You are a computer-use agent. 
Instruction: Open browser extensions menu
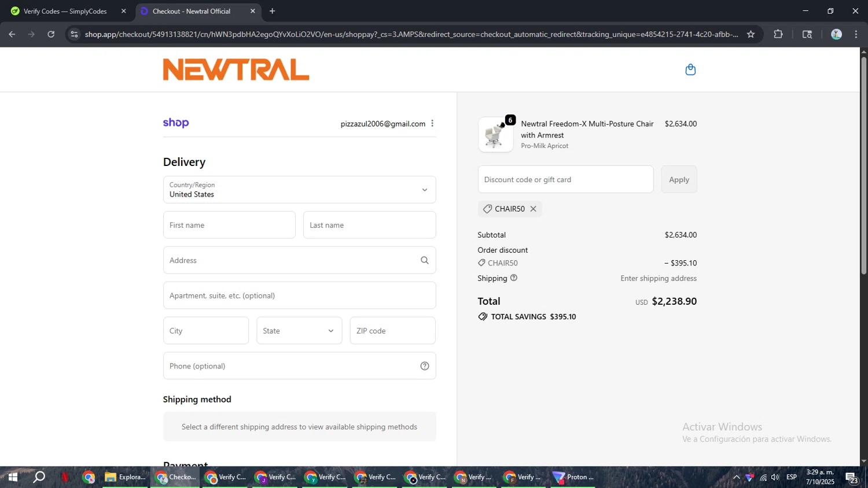(x=778, y=34)
